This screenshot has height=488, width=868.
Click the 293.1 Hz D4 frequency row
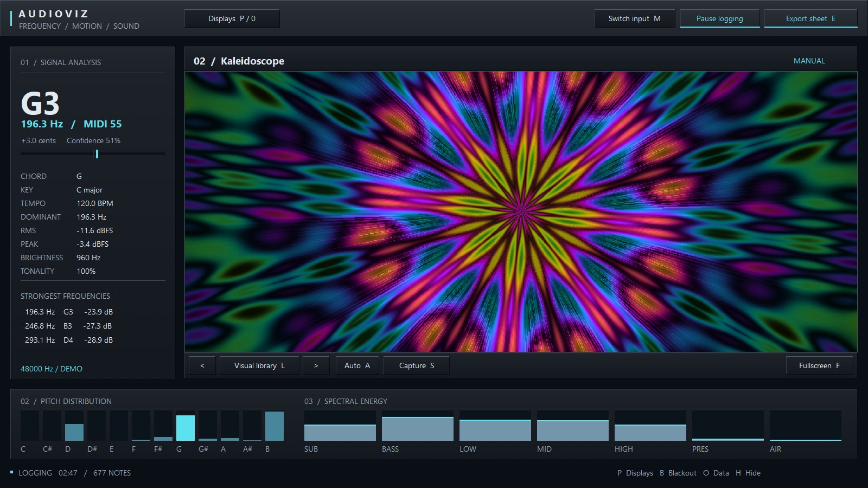pyautogui.click(x=69, y=340)
